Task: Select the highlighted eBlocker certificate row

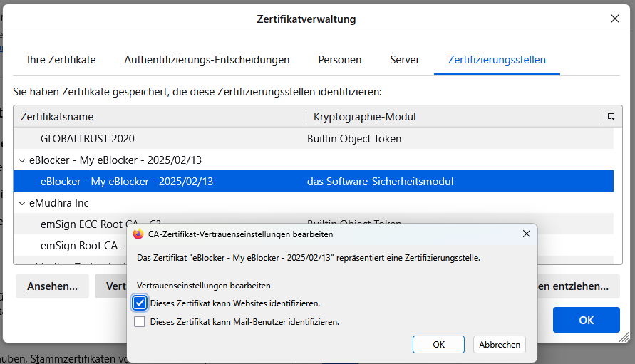Action: coord(314,182)
